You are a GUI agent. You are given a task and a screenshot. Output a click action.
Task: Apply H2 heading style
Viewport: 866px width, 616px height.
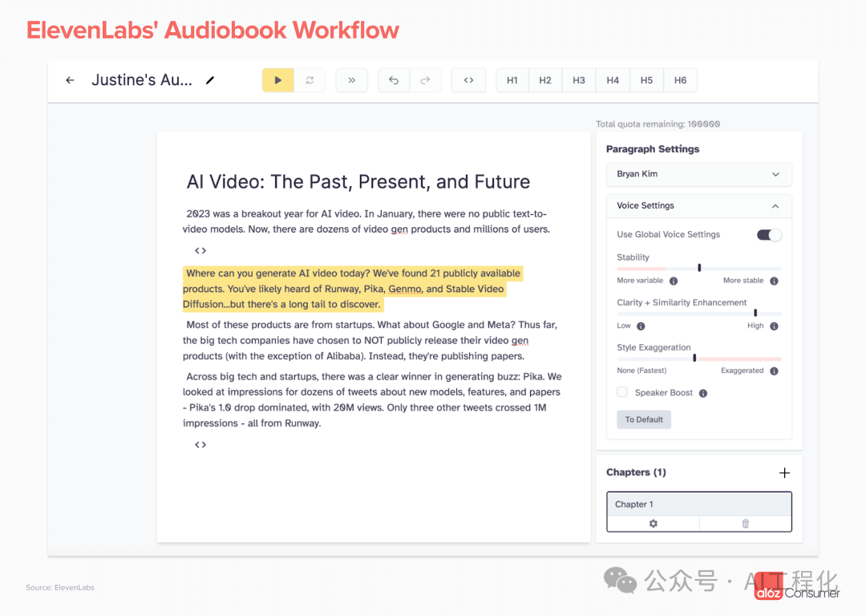click(x=545, y=80)
